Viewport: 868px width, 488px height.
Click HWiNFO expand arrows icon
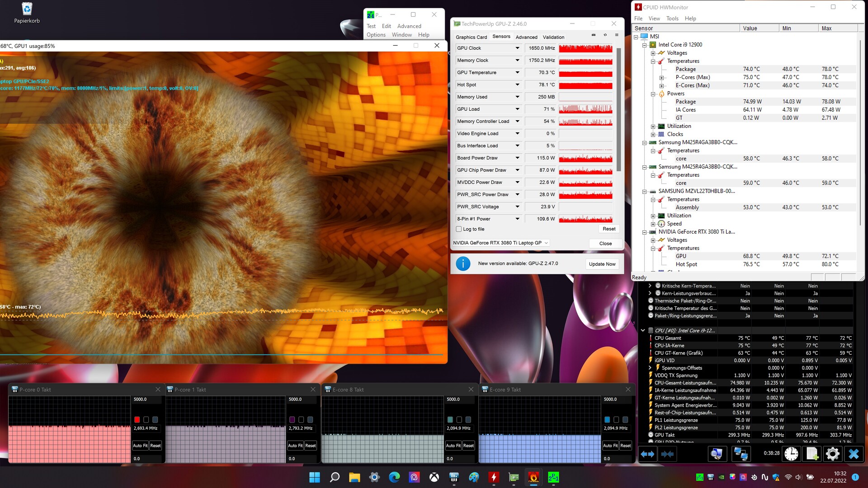click(x=647, y=454)
